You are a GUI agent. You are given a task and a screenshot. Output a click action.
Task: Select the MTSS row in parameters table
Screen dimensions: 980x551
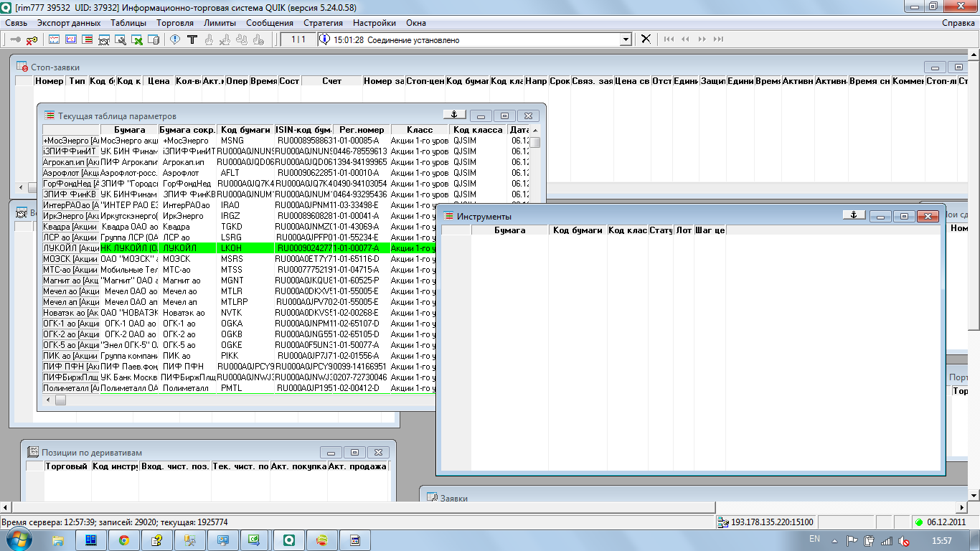[239, 269]
